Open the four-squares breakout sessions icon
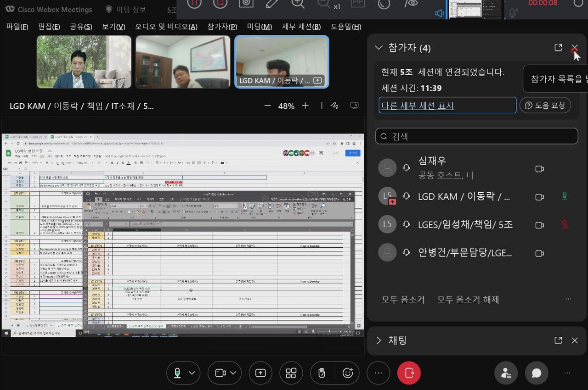This screenshot has width=588, height=390. tap(291, 373)
